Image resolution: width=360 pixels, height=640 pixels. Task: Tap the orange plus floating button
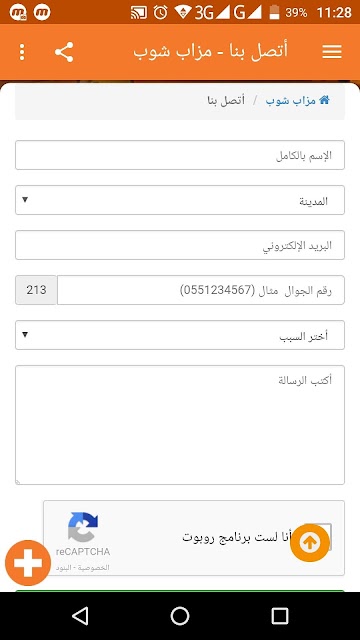[28, 563]
